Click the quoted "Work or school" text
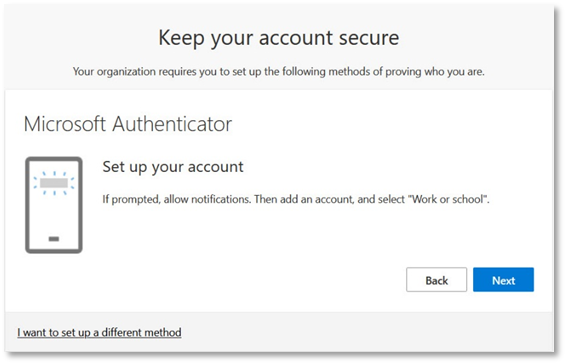 click(448, 199)
